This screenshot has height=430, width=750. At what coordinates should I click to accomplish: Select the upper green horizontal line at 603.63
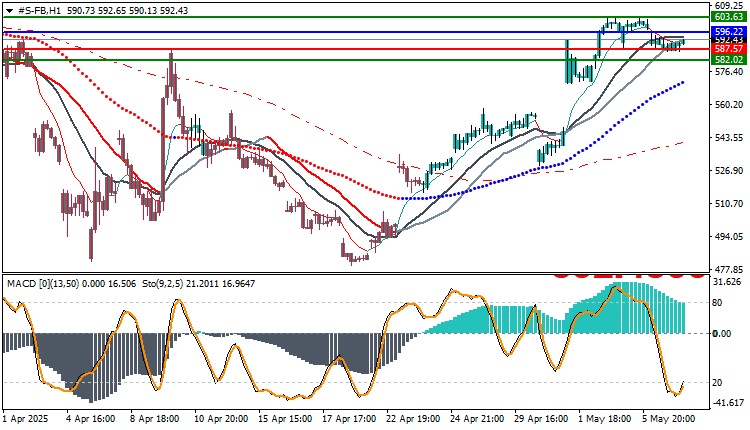coord(355,17)
